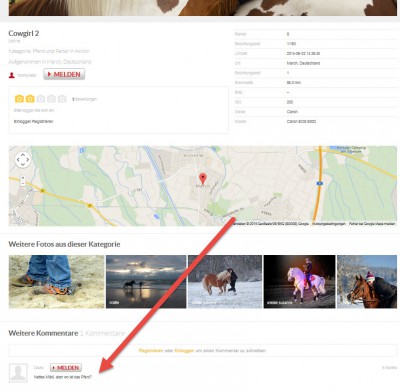Click the map pan navigation control
Screen dimensions: 400x392
click(x=23, y=160)
